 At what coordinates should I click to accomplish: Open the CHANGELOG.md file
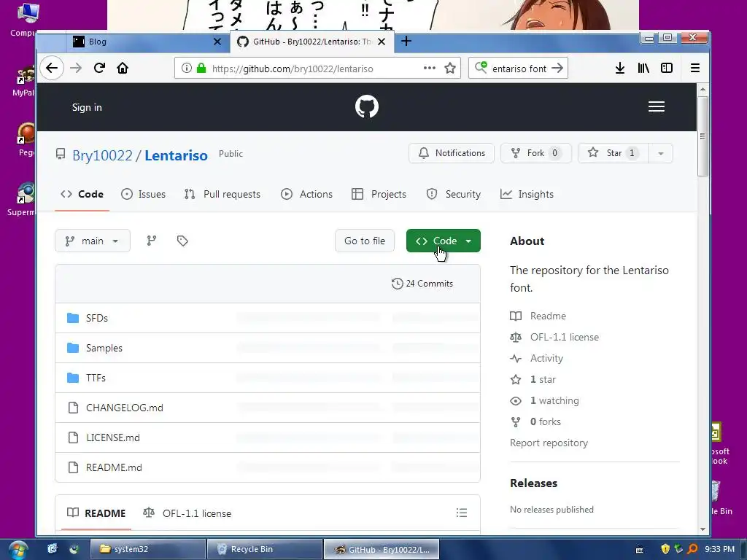(x=124, y=408)
